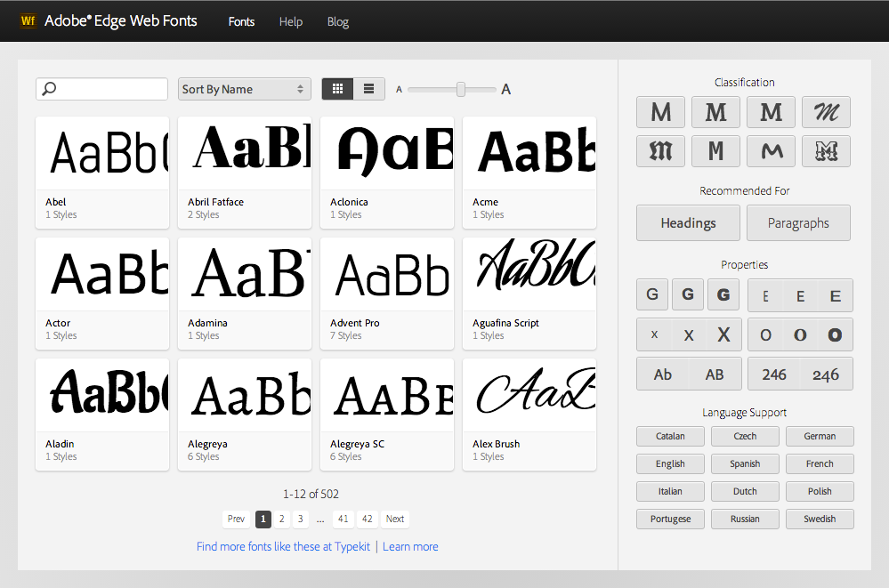The image size is (889, 588).
Task: Toggle Russian language support
Action: pyautogui.click(x=745, y=519)
